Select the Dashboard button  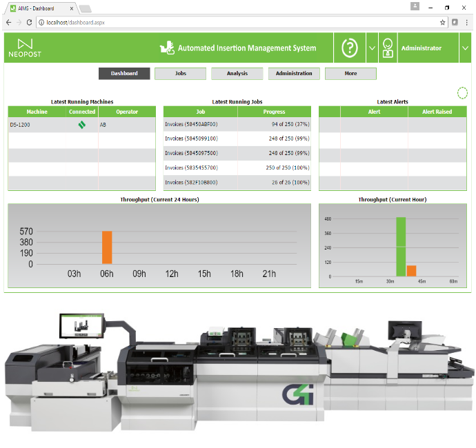point(124,74)
